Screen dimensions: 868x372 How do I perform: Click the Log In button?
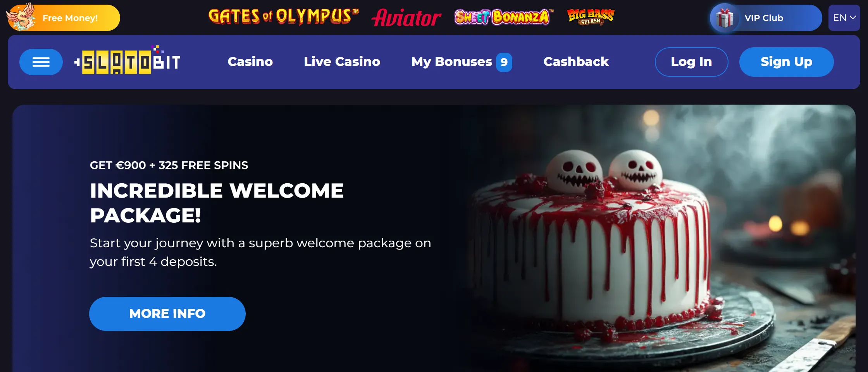pos(691,62)
